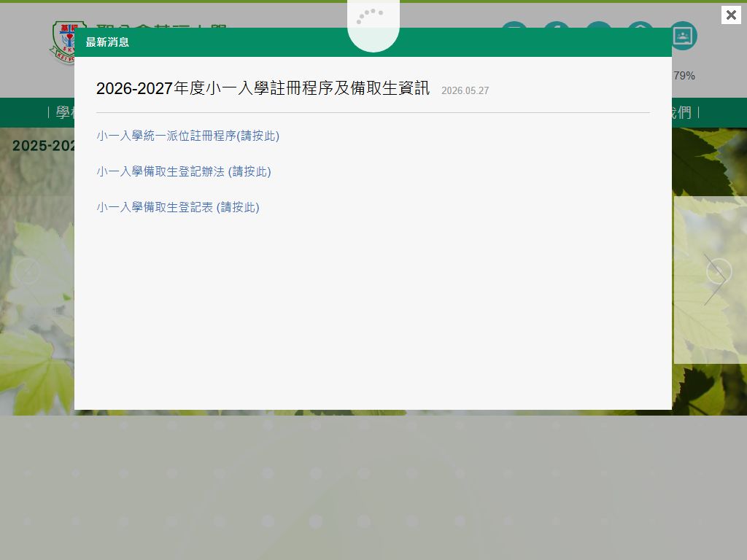Close the popup with the X button
The width and height of the screenshot is (747, 560).
pyautogui.click(x=731, y=15)
